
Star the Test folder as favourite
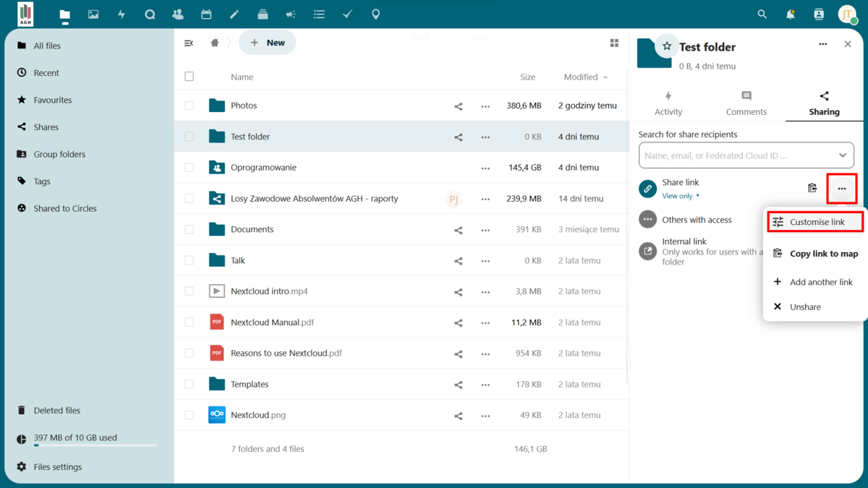667,46
